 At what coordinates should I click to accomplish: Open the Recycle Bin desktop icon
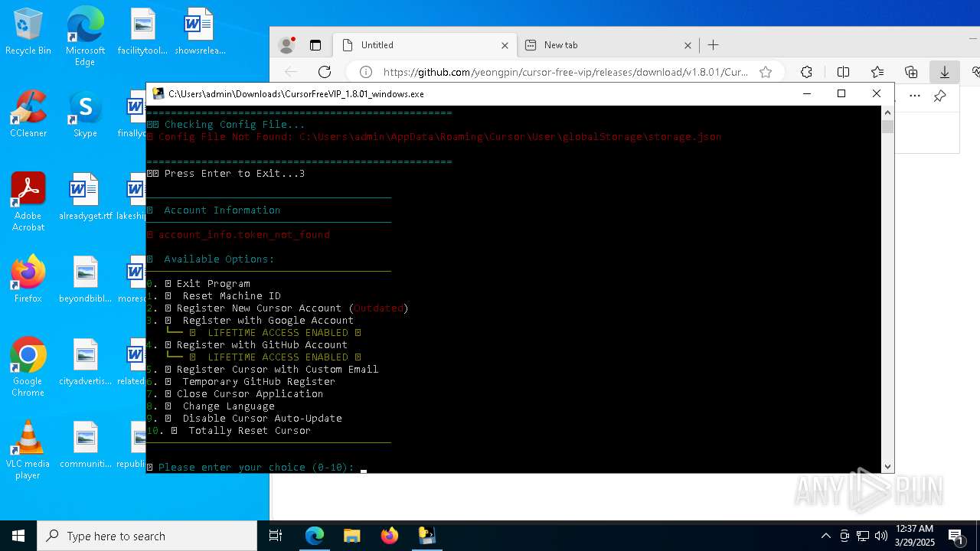click(x=28, y=32)
